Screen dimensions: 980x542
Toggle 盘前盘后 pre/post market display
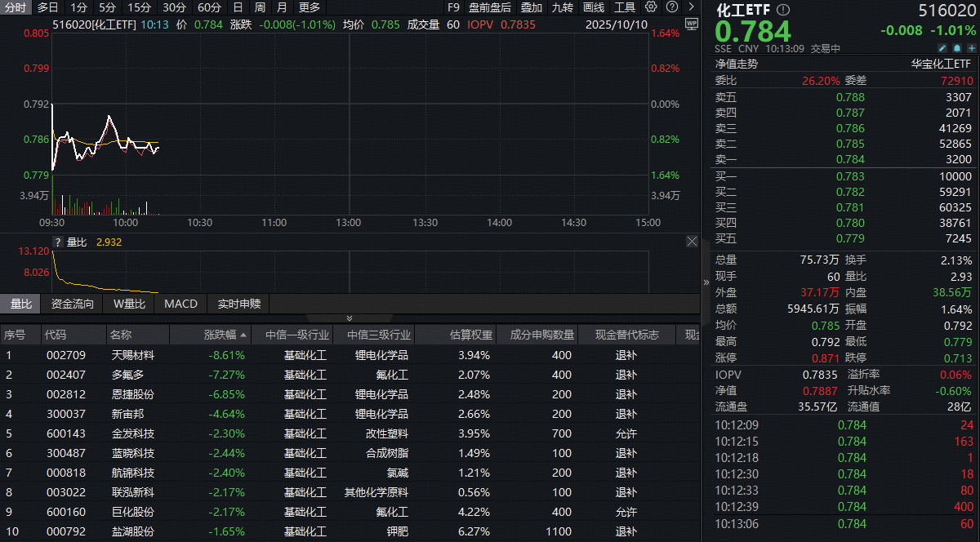coord(492,7)
